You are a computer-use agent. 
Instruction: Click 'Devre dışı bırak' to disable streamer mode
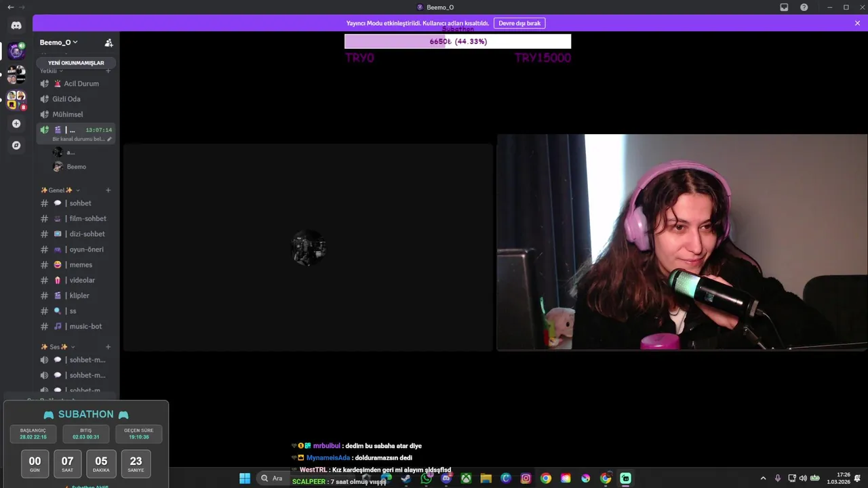(519, 23)
